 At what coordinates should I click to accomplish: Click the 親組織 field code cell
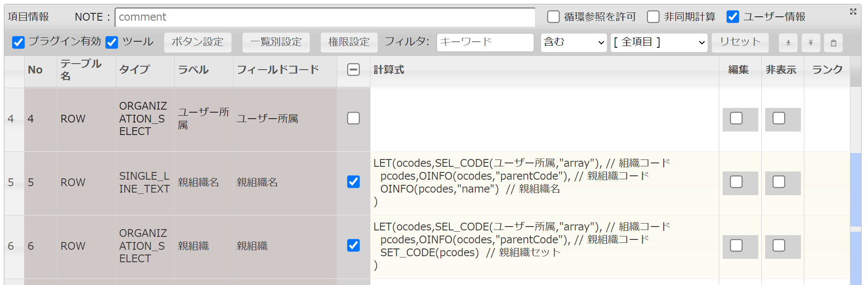click(x=285, y=247)
